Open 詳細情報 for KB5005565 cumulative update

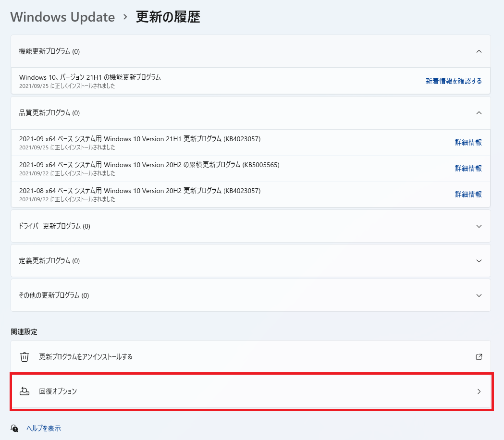coord(468,169)
